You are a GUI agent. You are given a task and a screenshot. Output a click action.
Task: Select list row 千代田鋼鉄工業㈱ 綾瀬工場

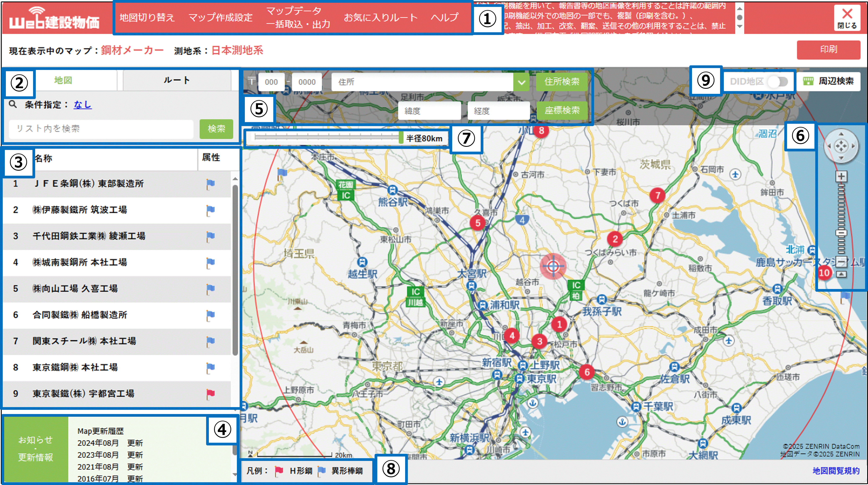(117, 236)
